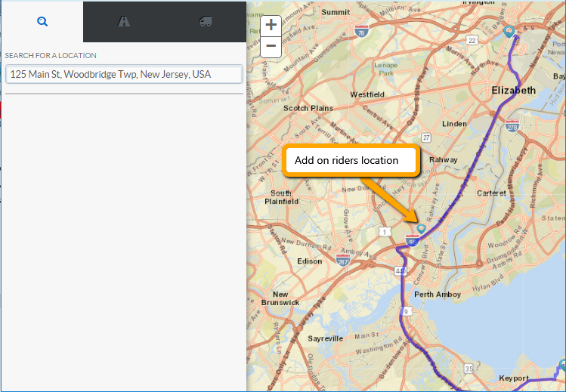The height and width of the screenshot is (392, 566).
Task: Click the US Route 1 shield
Action: [x=385, y=232]
